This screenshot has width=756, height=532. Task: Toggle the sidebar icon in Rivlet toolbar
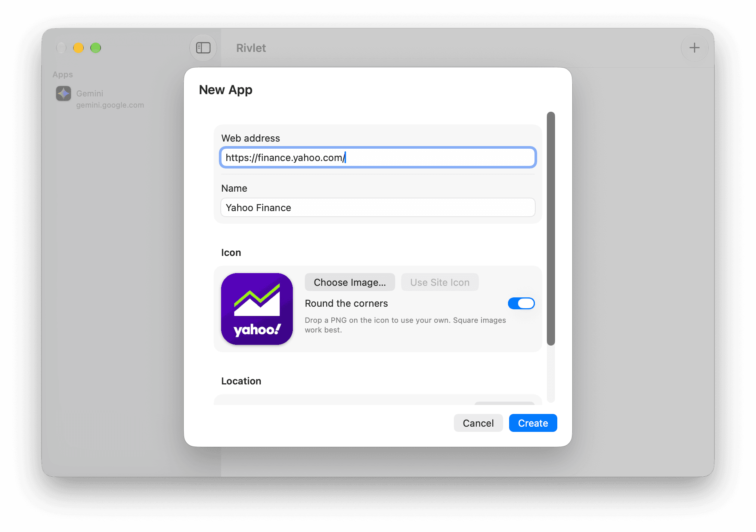pos(203,48)
